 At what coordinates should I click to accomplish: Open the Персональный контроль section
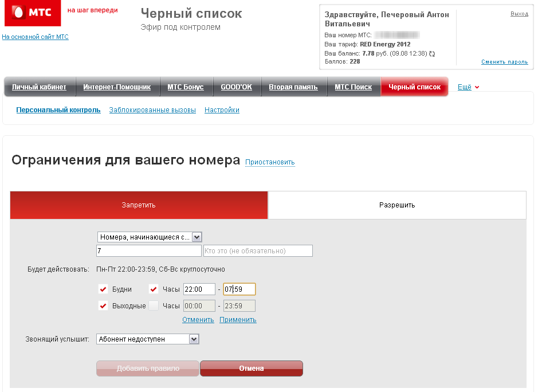click(x=58, y=110)
